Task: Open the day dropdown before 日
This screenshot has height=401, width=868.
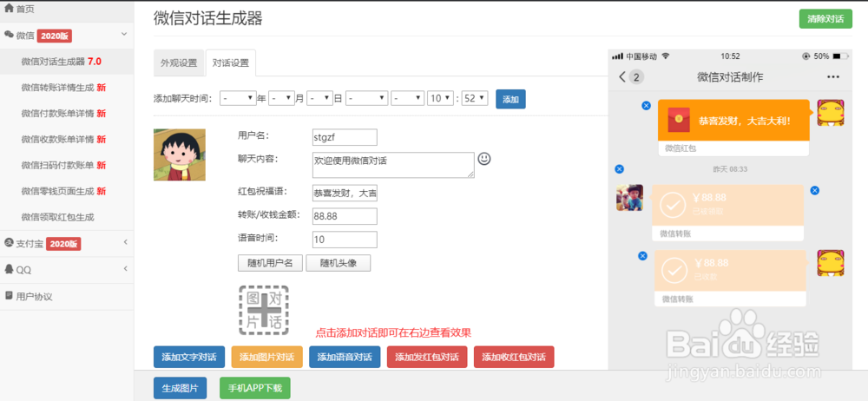Action: coord(320,98)
